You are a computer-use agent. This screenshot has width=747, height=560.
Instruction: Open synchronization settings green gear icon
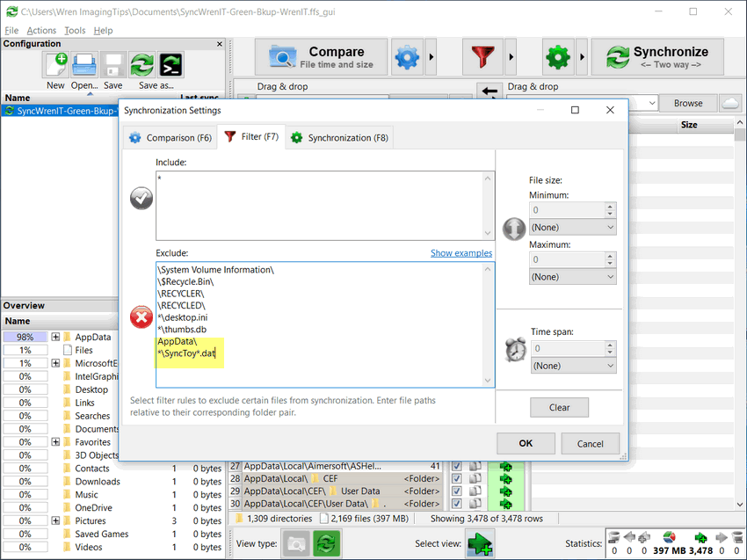pos(557,58)
